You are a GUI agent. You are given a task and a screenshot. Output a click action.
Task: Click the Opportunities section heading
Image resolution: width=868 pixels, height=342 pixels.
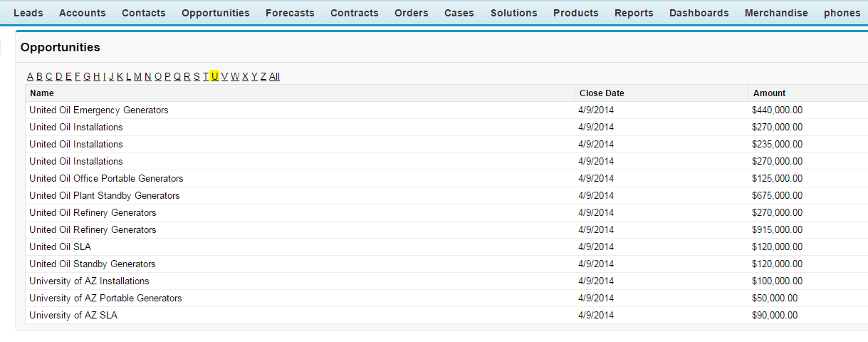[x=61, y=48]
